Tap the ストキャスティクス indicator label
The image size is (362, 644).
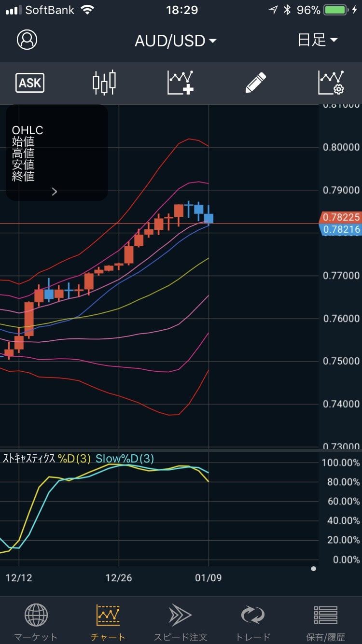point(29,459)
